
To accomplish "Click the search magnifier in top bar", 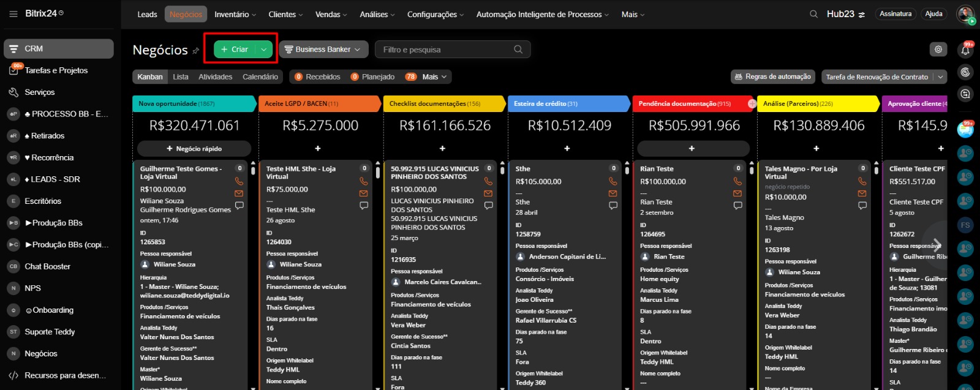I will 813,14.
